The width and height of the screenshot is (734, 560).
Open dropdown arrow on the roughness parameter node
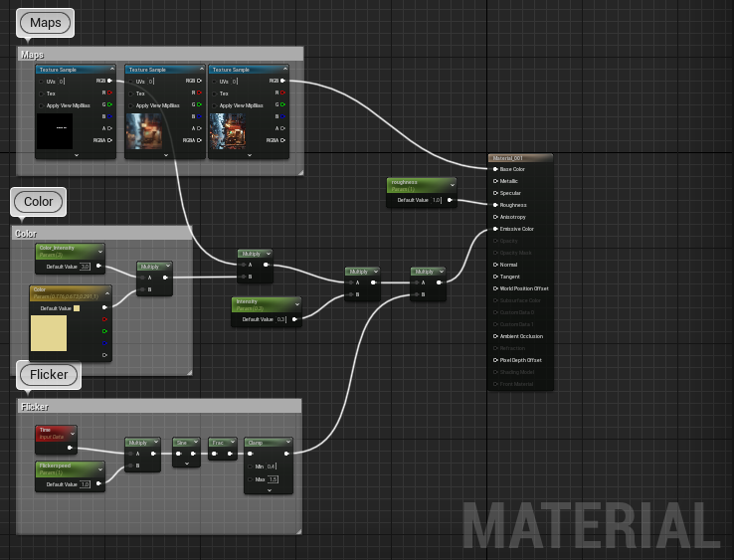(x=453, y=185)
